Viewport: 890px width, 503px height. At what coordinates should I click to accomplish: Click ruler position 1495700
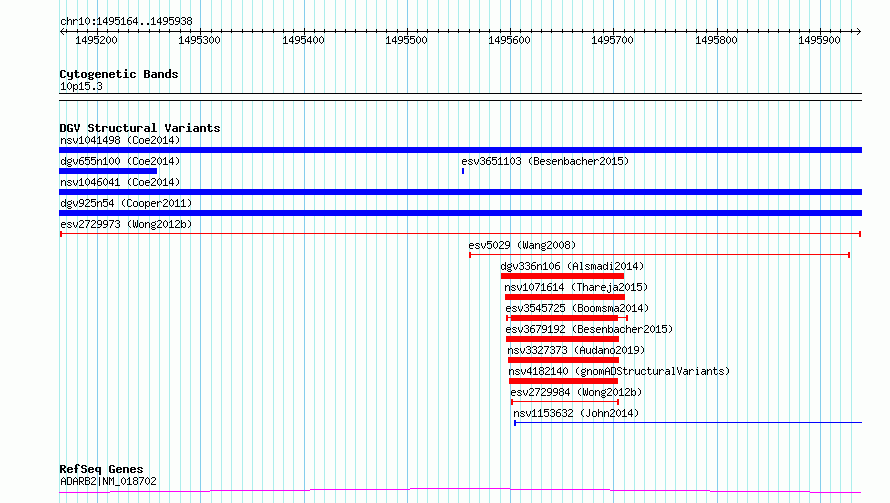pos(612,40)
